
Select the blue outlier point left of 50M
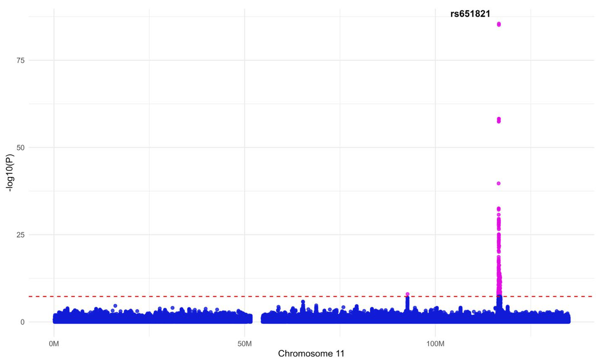115,306
